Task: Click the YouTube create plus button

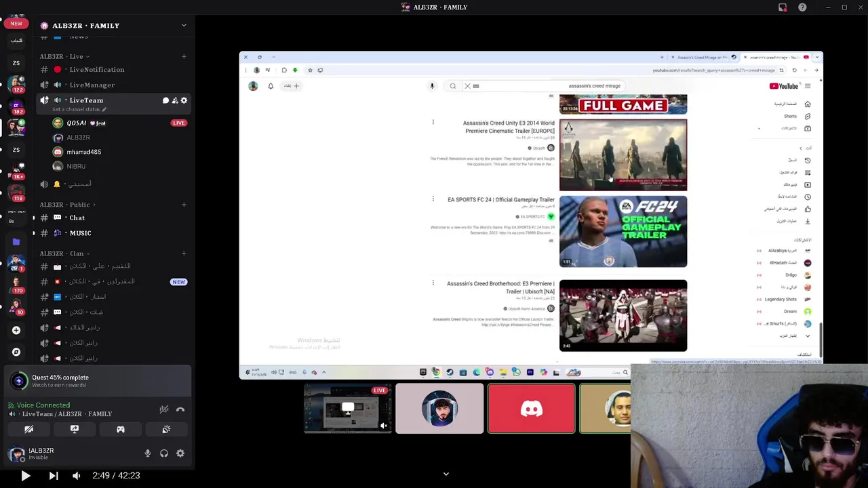Action: coord(292,86)
